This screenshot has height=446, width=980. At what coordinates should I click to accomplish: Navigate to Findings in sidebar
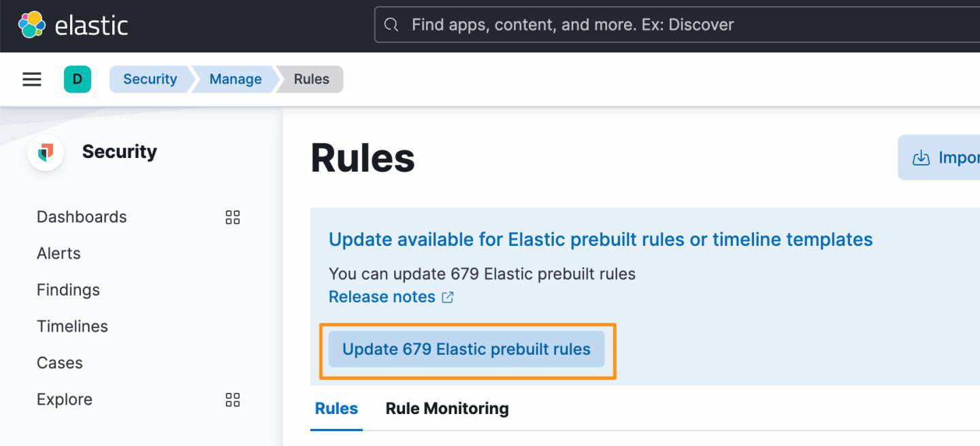[68, 290]
